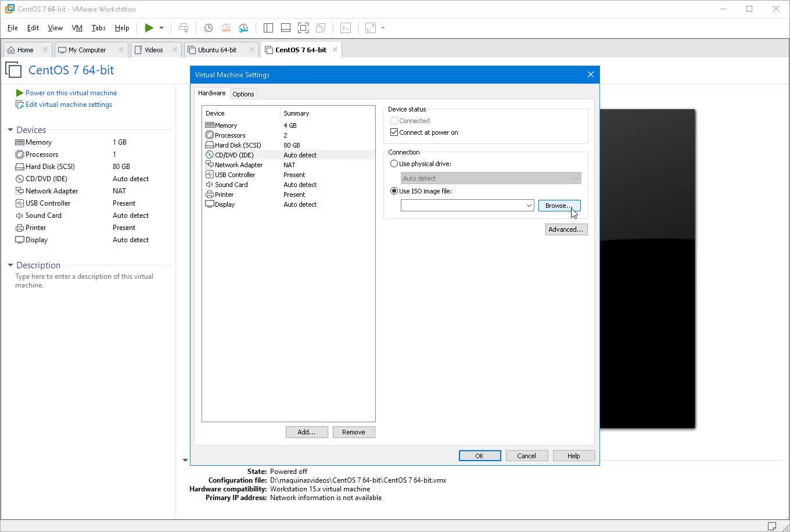Click Power on this virtual machine link
The image size is (790, 532).
71,93
